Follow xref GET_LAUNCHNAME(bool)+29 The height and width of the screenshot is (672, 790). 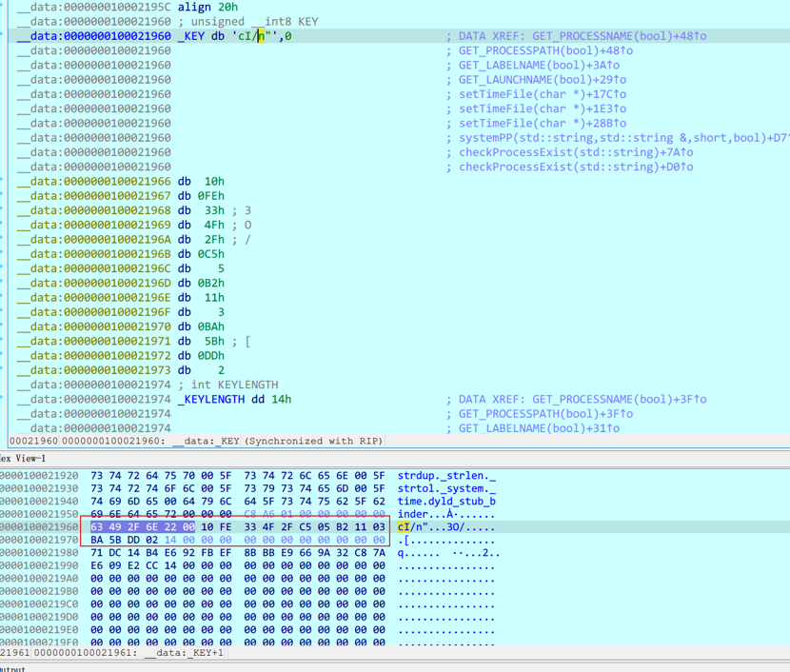[x=543, y=80]
